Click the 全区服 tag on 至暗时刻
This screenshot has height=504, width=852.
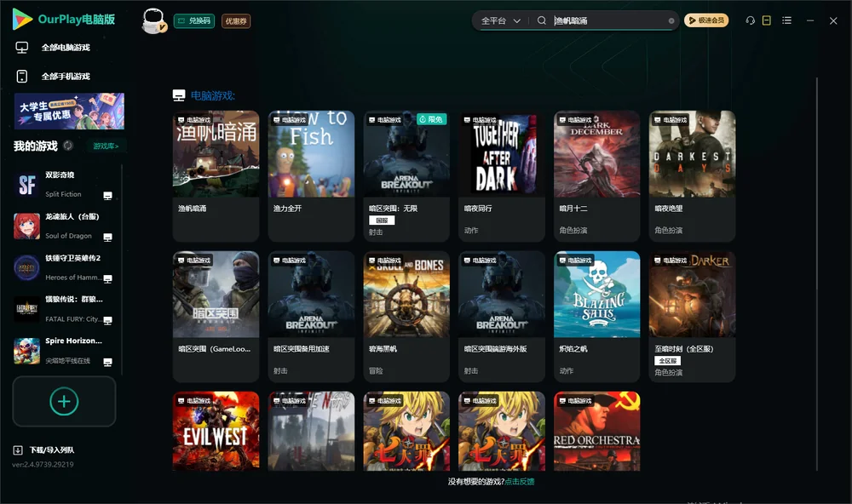click(x=667, y=361)
